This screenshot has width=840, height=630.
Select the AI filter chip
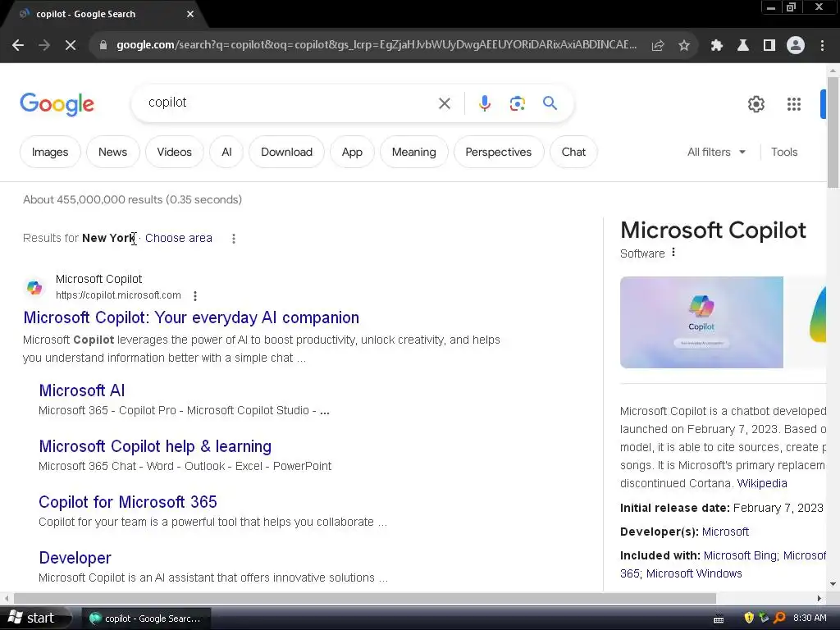[x=226, y=152]
